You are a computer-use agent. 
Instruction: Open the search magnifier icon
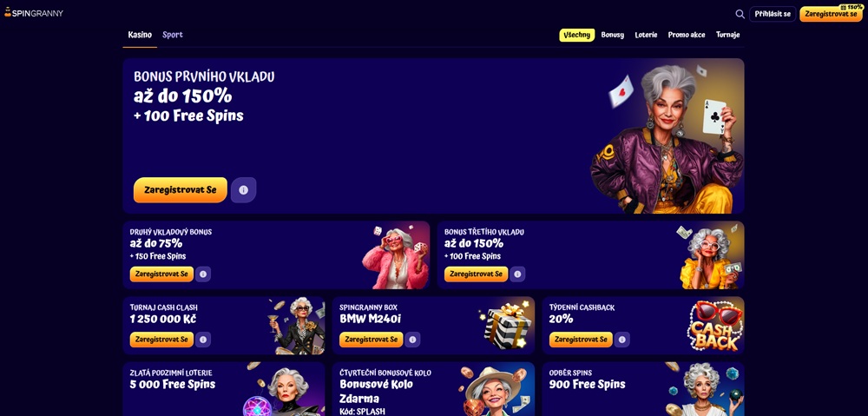coord(740,14)
